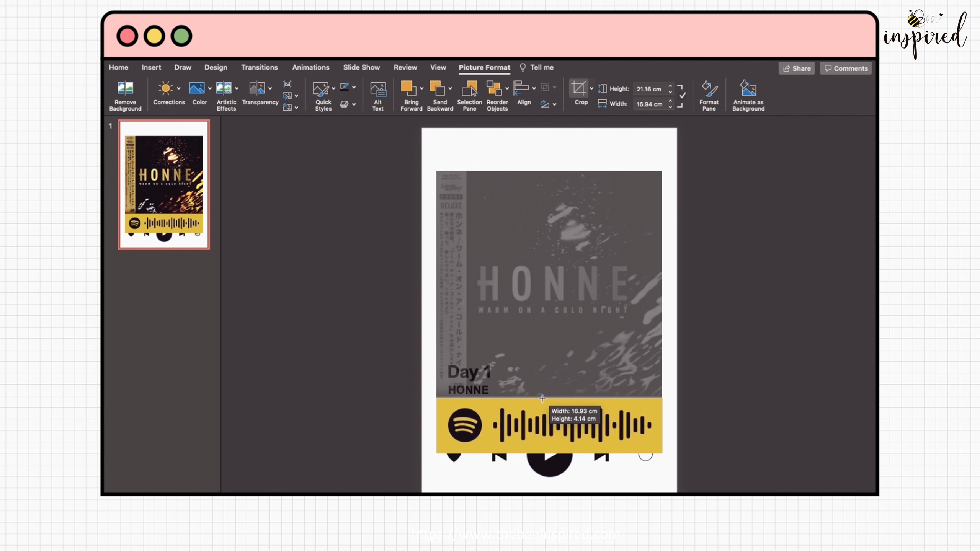The height and width of the screenshot is (551, 980).
Task: Expand the Crop dropdown arrow
Action: 591,88
